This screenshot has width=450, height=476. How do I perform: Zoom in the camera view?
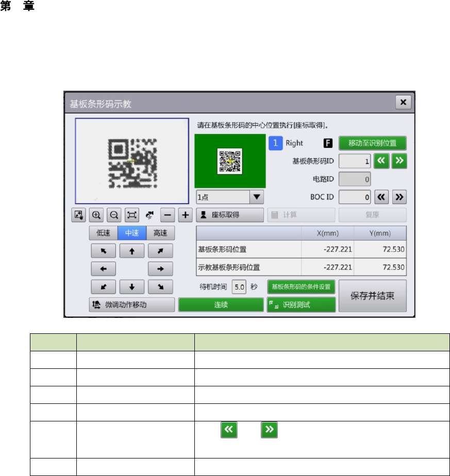[x=96, y=215]
